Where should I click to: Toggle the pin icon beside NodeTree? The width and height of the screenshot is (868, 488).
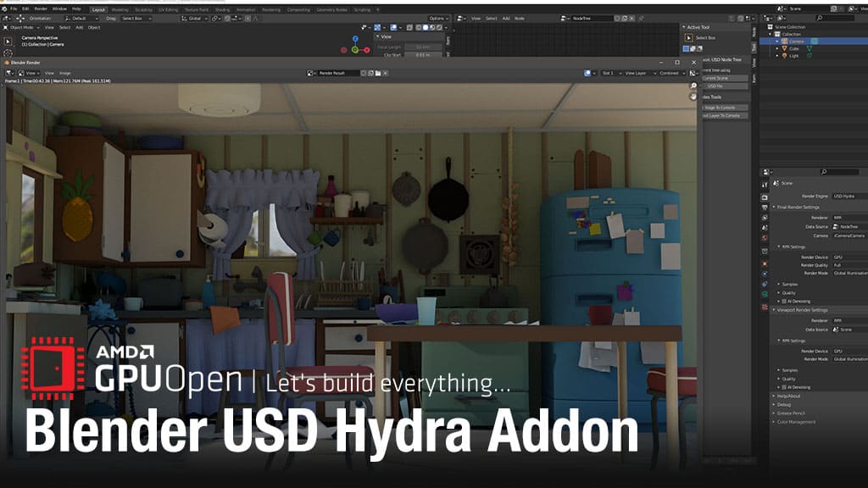click(x=641, y=19)
